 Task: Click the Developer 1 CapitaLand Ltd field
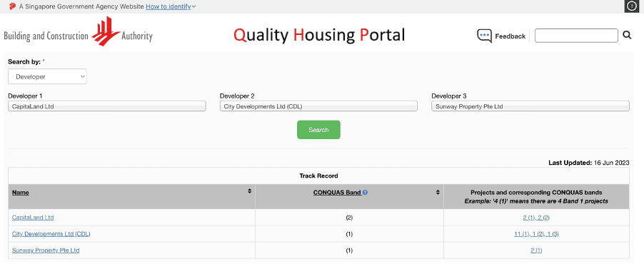click(x=107, y=106)
